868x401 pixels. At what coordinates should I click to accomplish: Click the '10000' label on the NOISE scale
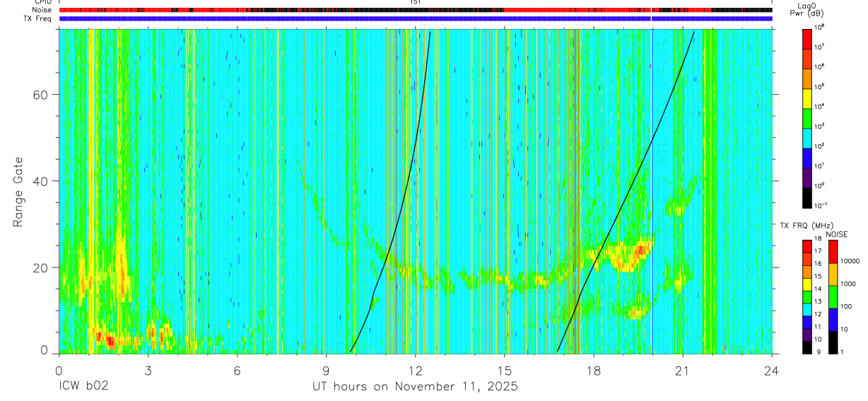click(850, 262)
